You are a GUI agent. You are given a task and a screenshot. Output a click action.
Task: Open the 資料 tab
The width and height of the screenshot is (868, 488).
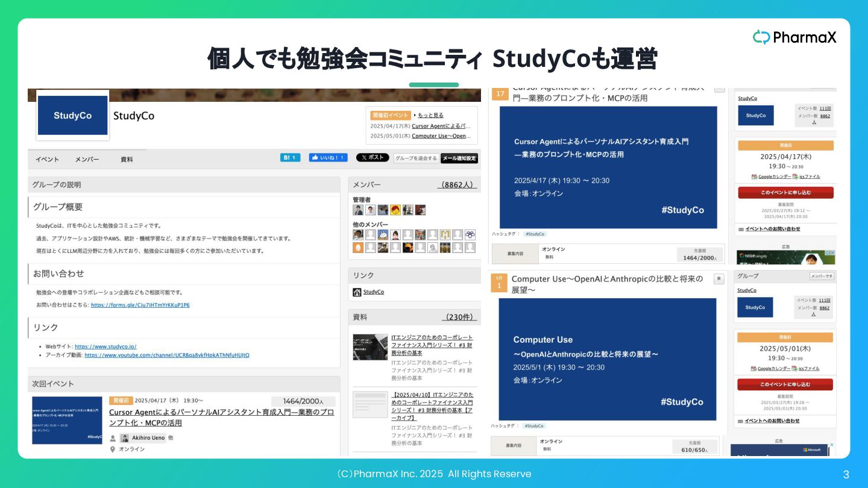(127, 160)
